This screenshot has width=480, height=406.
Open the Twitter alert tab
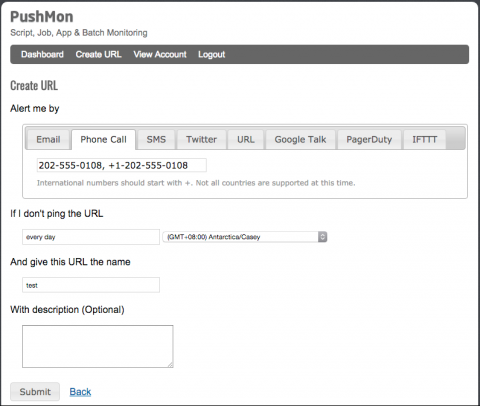pyautogui.click(x=201, y=139)
